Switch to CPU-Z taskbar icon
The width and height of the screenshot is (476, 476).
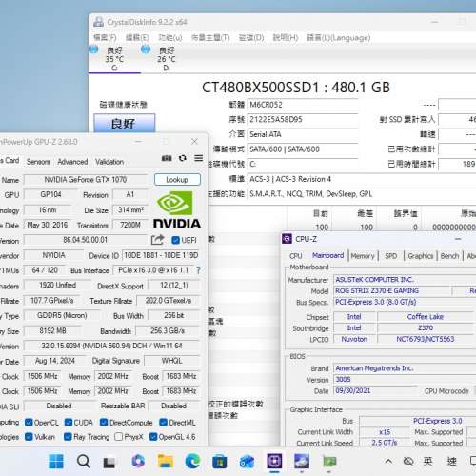pos(274,462)
